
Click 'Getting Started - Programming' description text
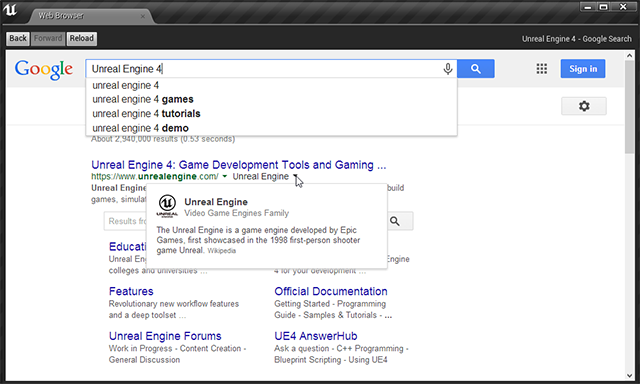[330, 304]
